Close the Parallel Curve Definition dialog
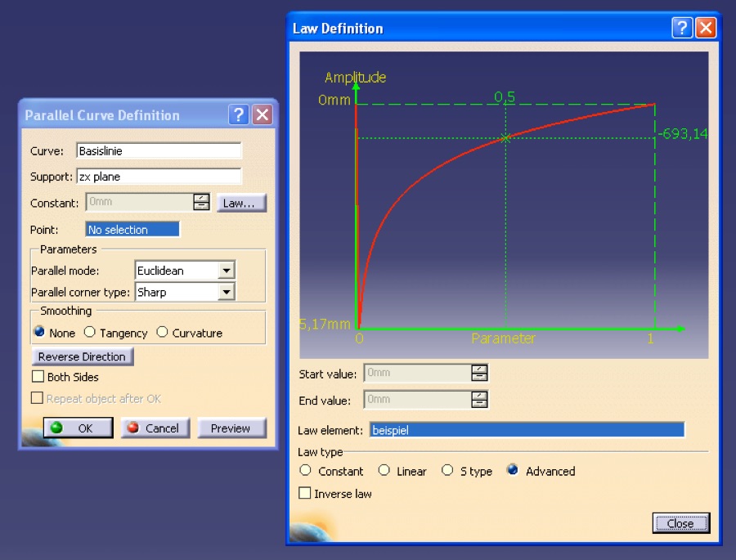736x560 pixels. tap(263, 114)
